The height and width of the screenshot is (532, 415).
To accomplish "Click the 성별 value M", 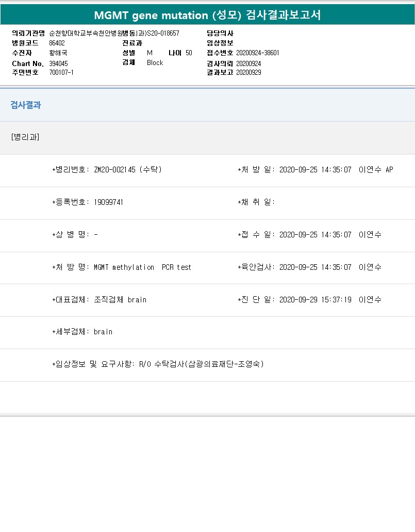I will point(150,53).
